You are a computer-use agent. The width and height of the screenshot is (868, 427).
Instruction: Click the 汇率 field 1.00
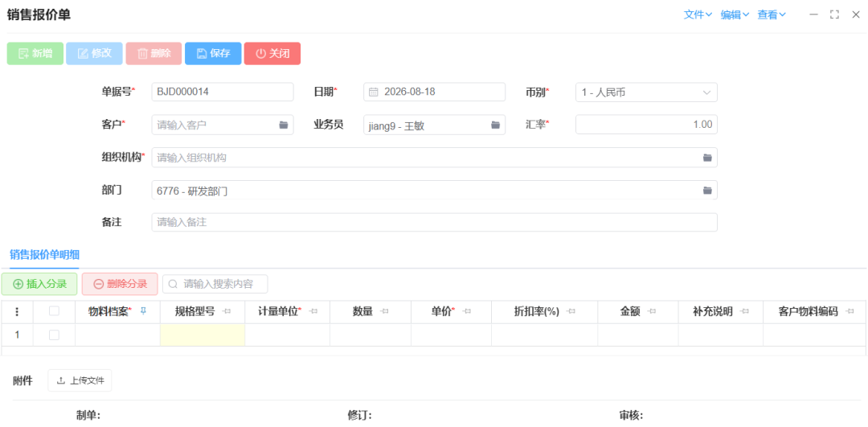[x=646, y=125]
